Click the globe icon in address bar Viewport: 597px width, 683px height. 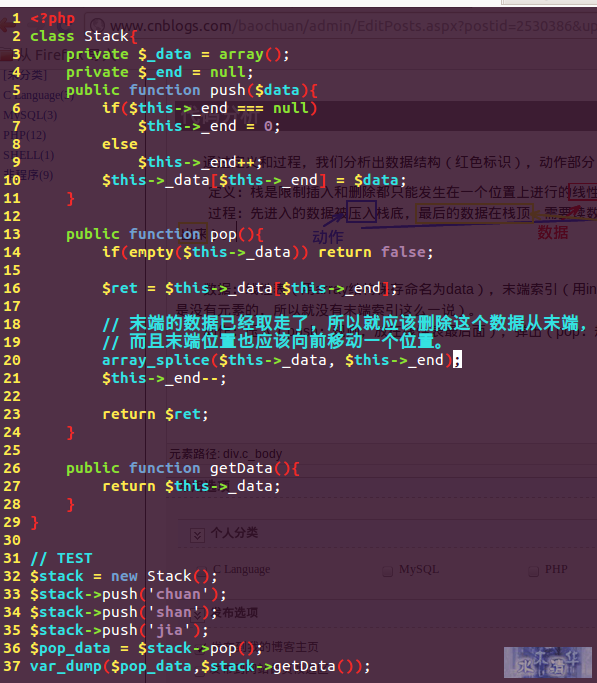(97, 26)
